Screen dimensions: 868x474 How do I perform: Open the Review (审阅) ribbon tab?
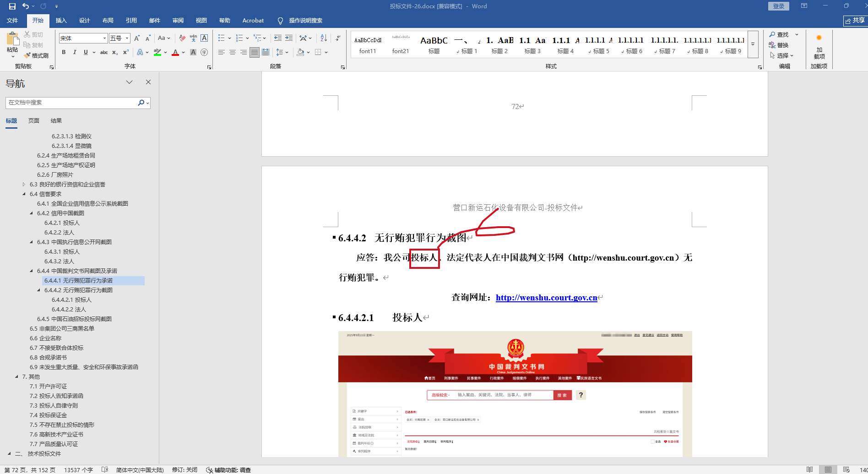pos(178,21)
